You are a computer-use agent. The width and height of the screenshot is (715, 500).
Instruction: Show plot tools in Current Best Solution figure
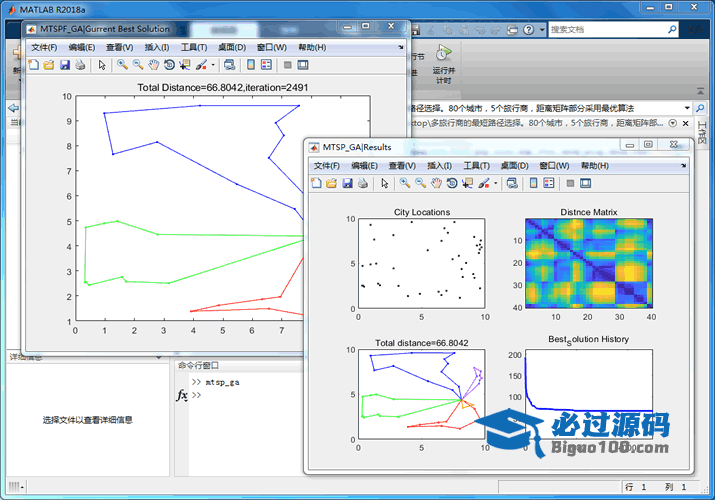point(303,65)
